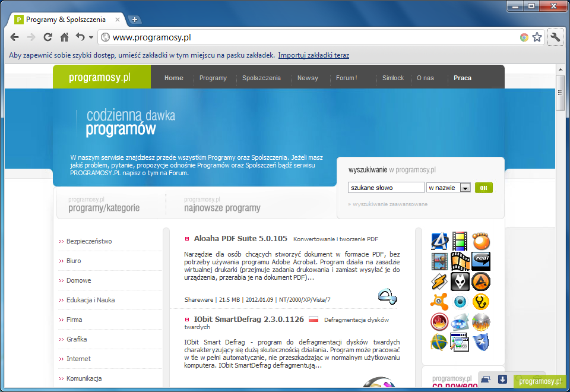This screenshot has width=570, height=392.
Task: Click the foobar2000 alien face icon
Action: [460, 282]
